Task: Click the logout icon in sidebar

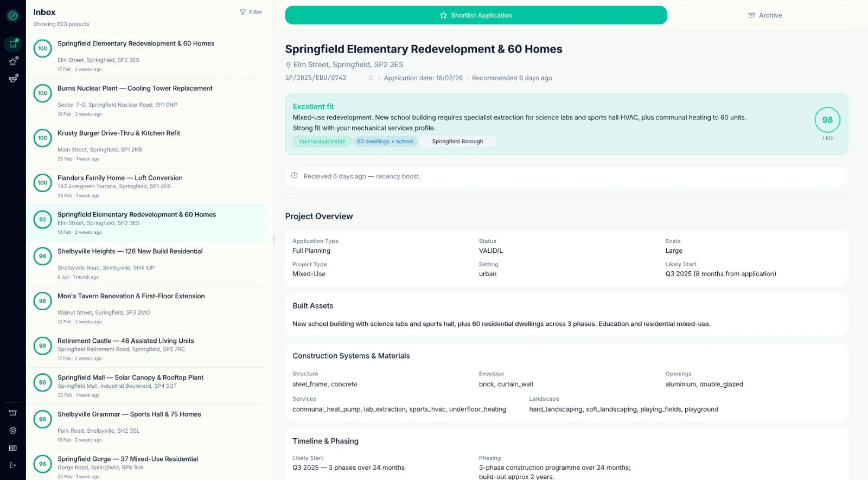Action: (x=13, y=465)
